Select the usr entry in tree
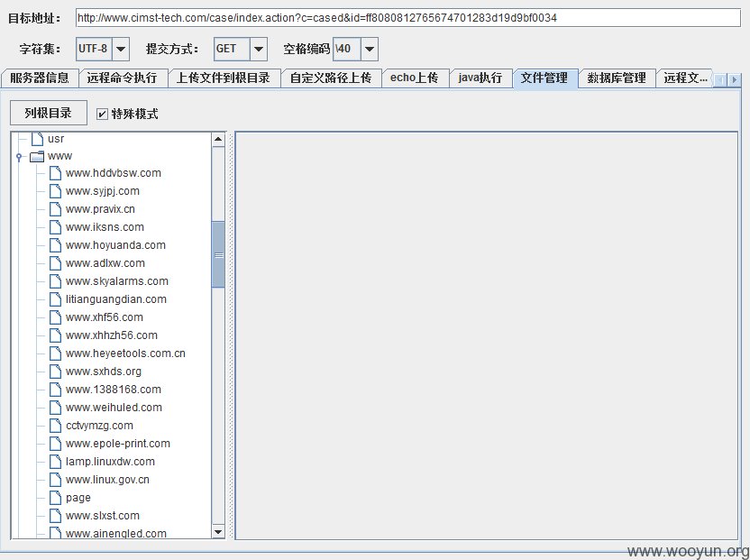Image resolution: width=750 pixels, height=560 pixels. pos(56,139)
